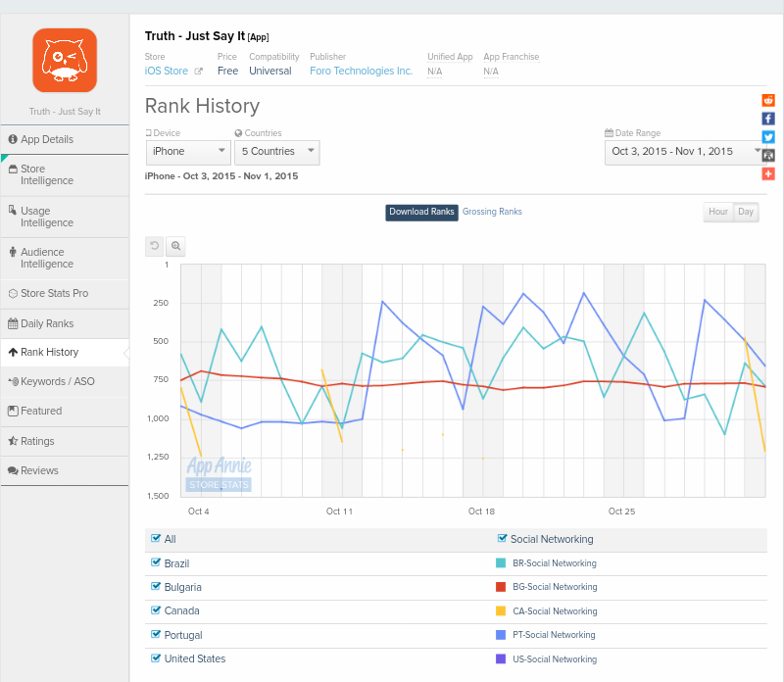The width and height of the screenshot is (784, 682).
Task: Click the Store Stats Pro icon
Action: coord(13,294)
